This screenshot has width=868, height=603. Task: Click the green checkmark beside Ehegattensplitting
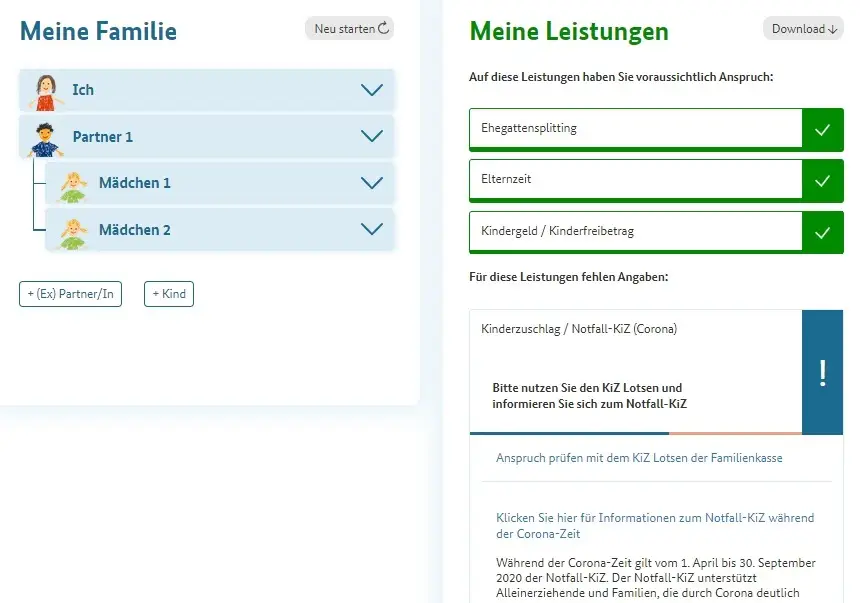(822, 129)
